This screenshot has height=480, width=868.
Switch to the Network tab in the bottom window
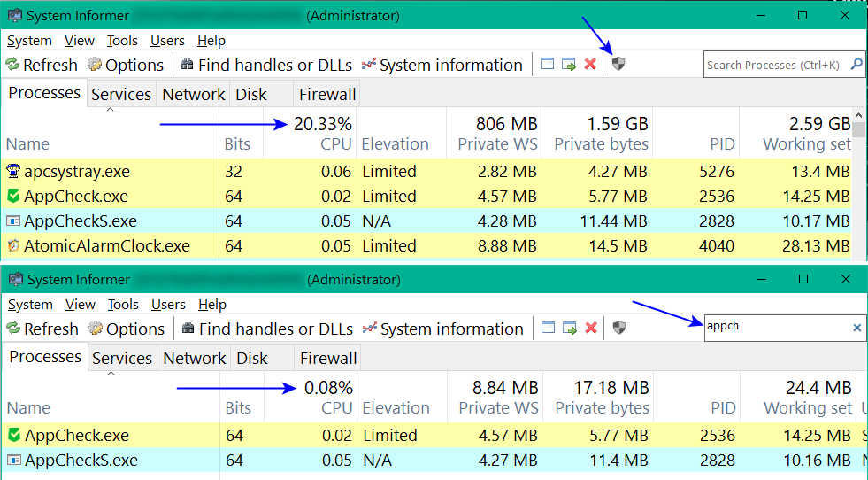(x=195, y=358)
